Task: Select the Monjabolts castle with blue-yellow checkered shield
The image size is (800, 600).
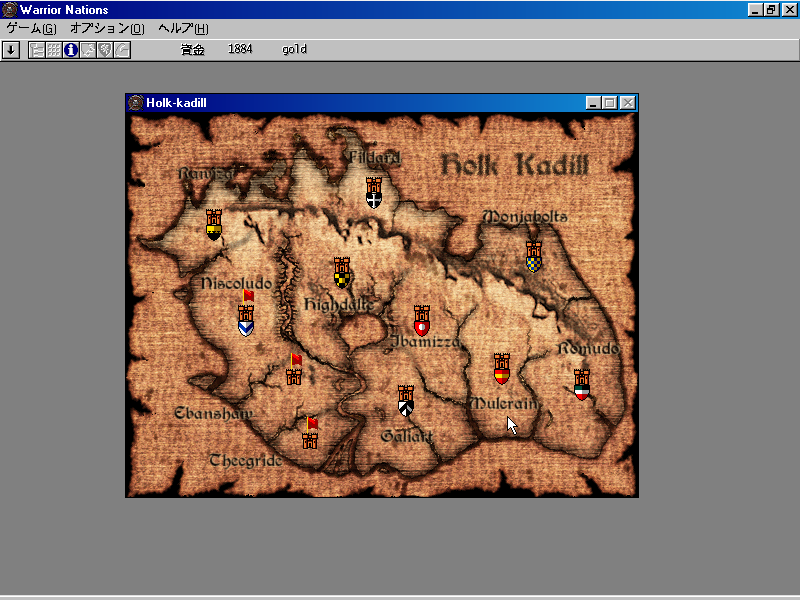Action: pos(534,257)
